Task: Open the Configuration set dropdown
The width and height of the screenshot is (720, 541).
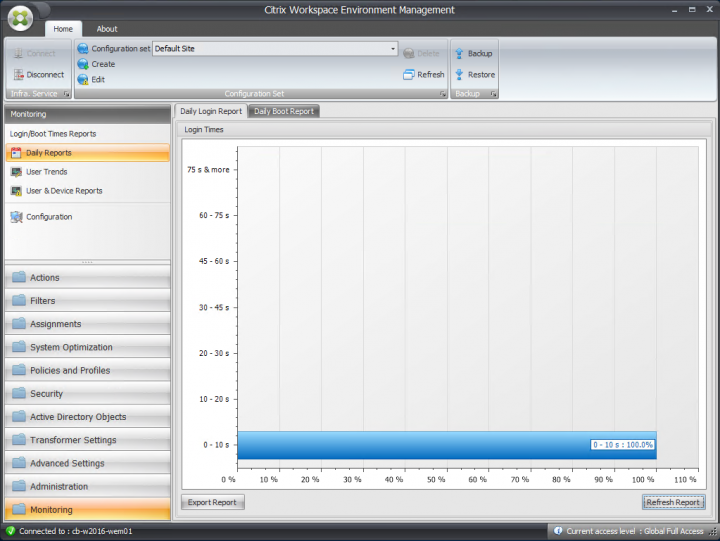Action: [x=393, y=48]
